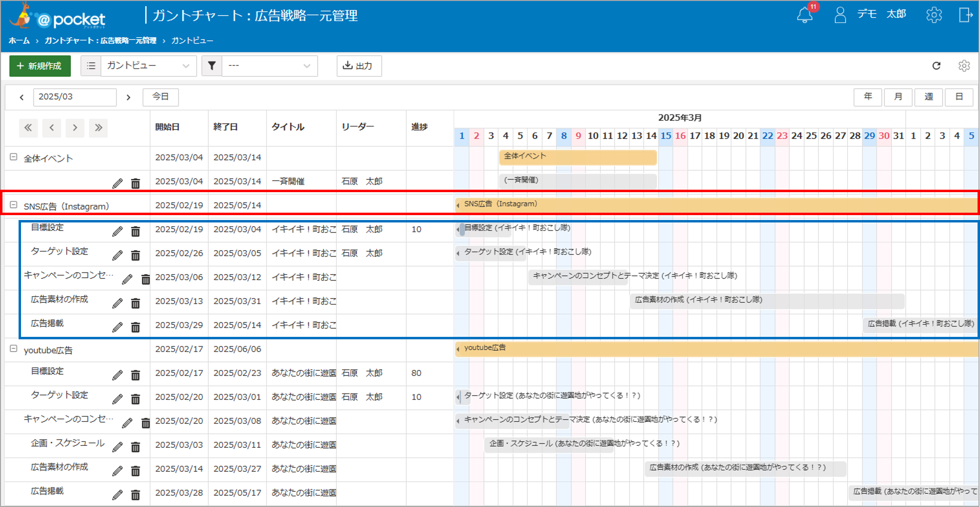Click day 15 in the March date header
The image size is (980, 507).
coord(666,136)
